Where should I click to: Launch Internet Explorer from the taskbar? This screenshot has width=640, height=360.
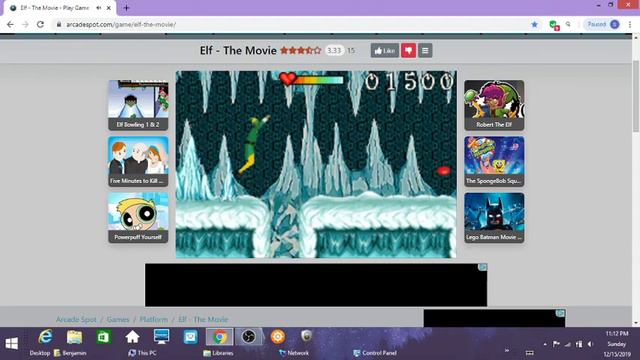click(45, 337)
